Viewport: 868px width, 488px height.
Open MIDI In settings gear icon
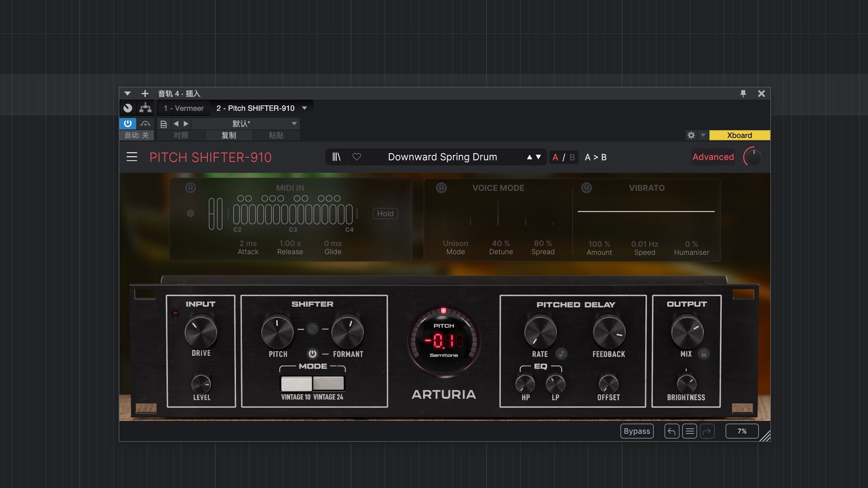pos(190,213)
